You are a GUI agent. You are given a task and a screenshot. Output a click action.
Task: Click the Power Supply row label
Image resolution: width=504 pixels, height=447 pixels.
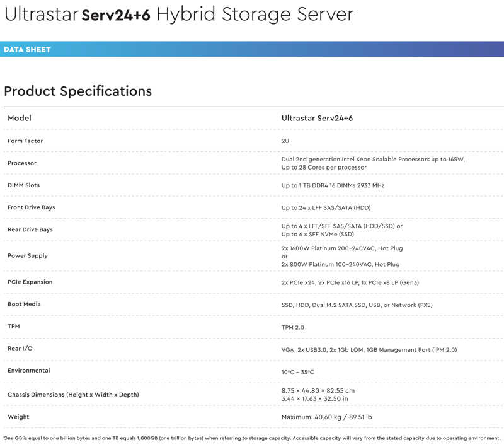pyautogui.click(x=28, y=256)
